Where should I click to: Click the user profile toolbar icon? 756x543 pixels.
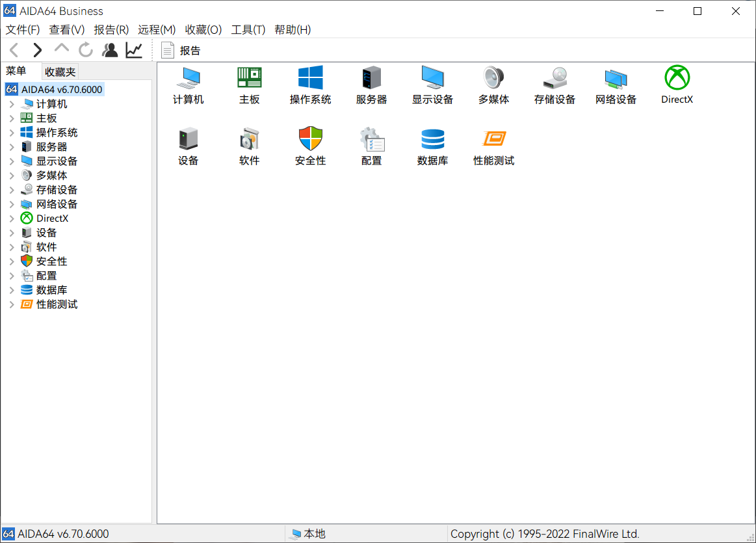point(109,49)
